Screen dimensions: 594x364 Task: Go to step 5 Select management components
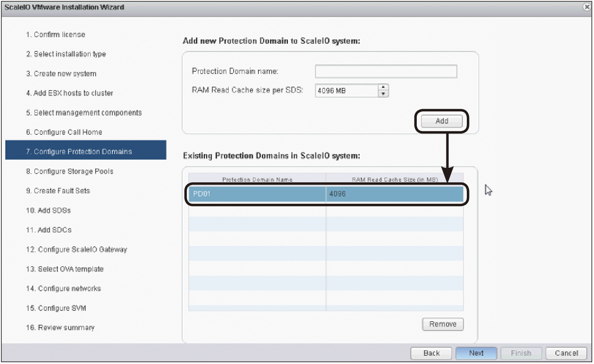(84, 113)
